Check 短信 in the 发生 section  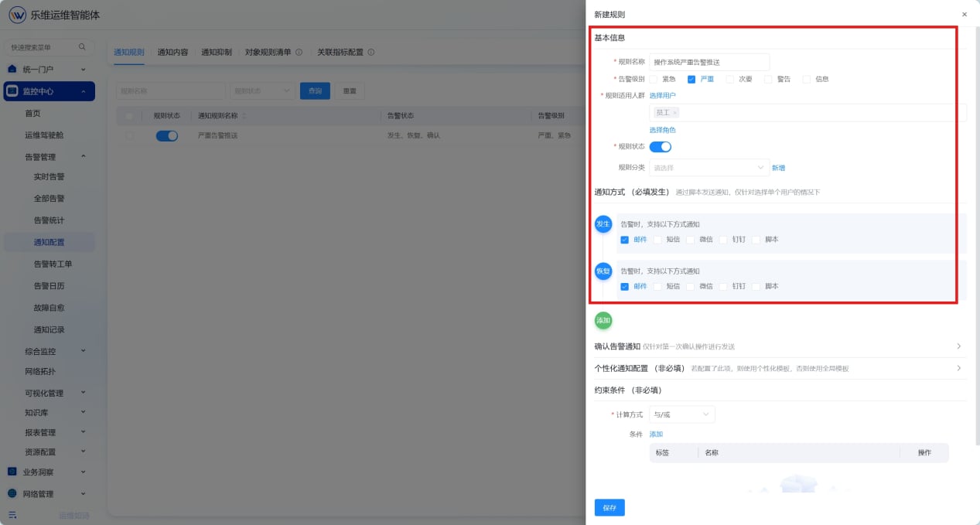tap(657, 240)
